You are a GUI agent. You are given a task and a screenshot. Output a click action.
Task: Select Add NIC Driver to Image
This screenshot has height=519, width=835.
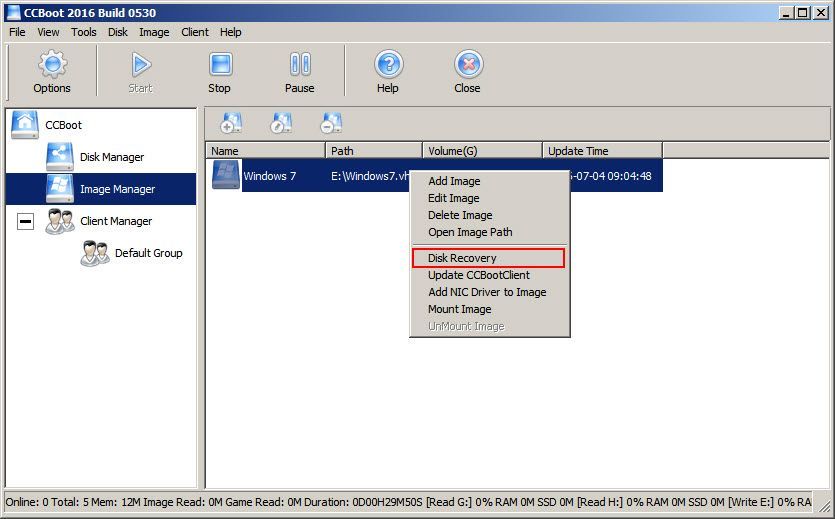[489, 292]
